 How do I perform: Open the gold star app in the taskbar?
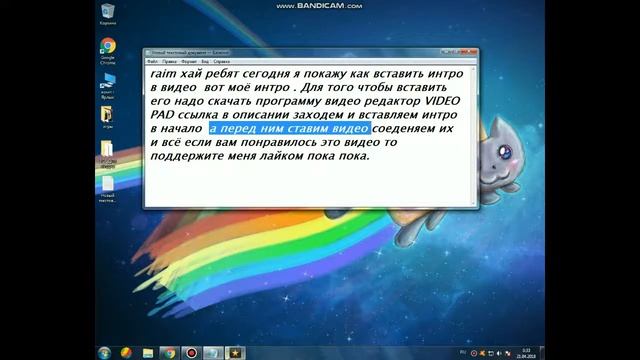[235, 353]
